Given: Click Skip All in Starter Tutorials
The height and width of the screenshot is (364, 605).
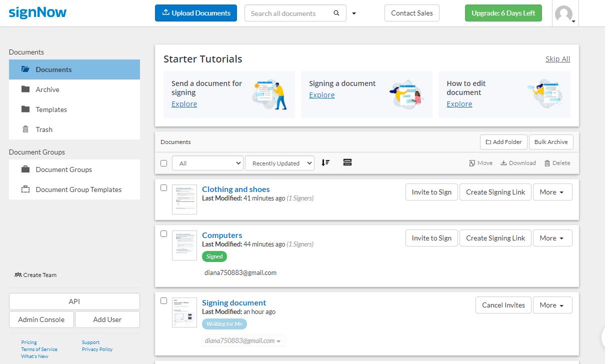Looking at the screenshot, I should coord(558,59).
